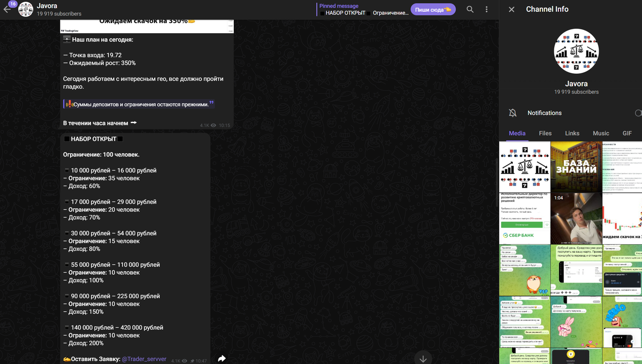Open the orange cat sticker chat thumbnail
The image size is (642, 364).
tap(524, 270)
